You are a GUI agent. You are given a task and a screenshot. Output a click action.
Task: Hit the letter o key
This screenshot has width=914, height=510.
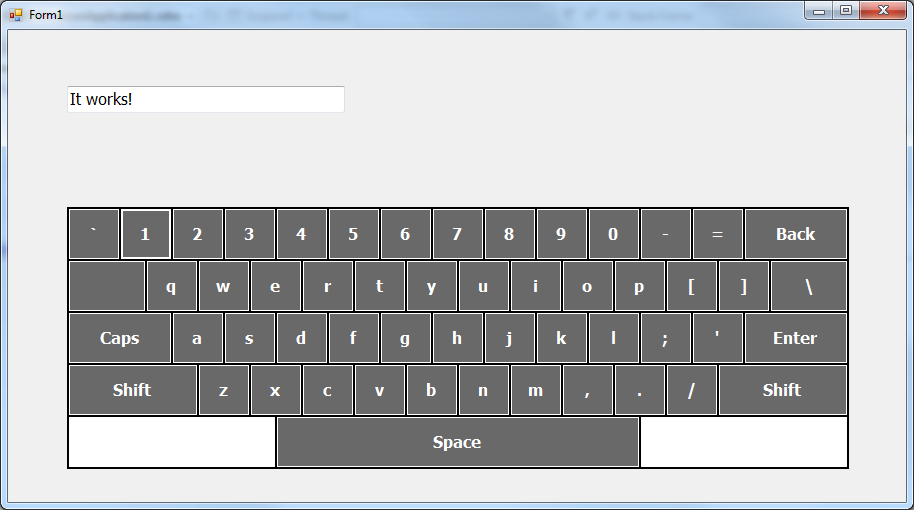coord(588,286)
